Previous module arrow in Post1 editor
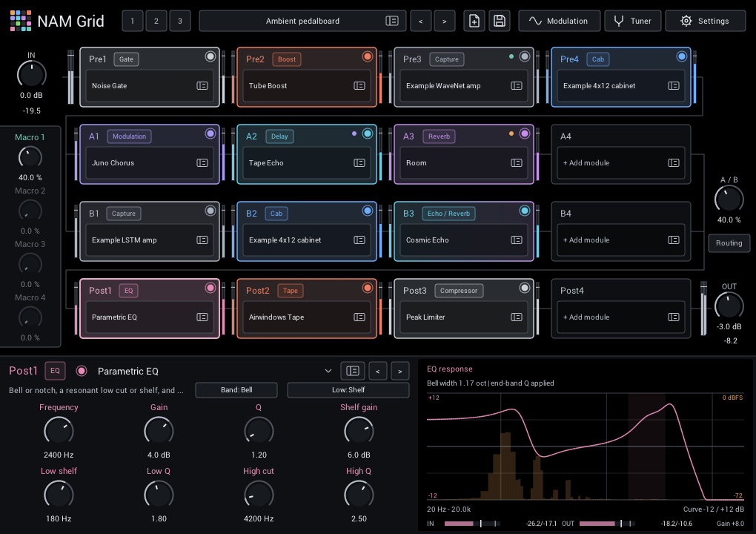This screenshot has width=756, height=534. pos(378,371)
